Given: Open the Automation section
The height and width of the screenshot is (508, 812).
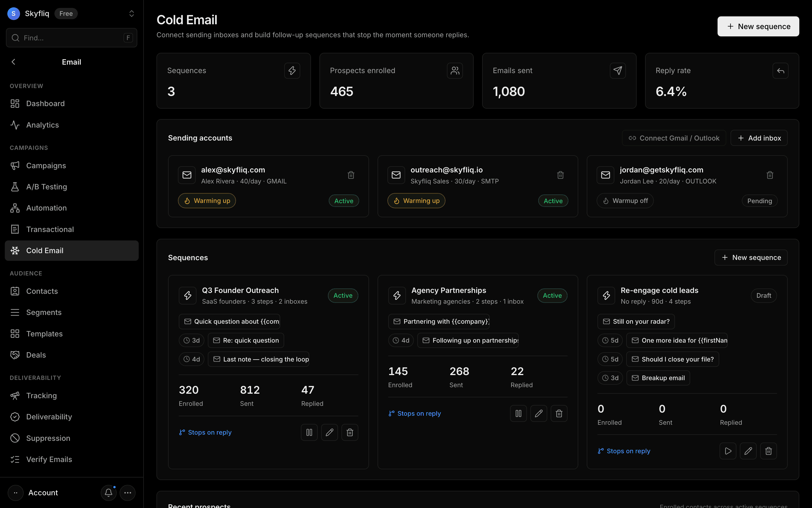Looking at the screenshot, I should coord(71,208).
